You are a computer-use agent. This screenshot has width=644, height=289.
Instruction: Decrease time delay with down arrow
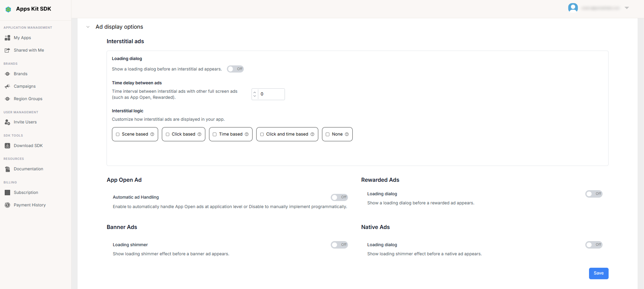255,96
